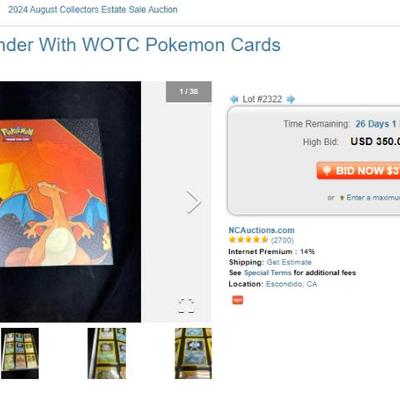
Task: Go to the next lot arrow
Action: 291,99
